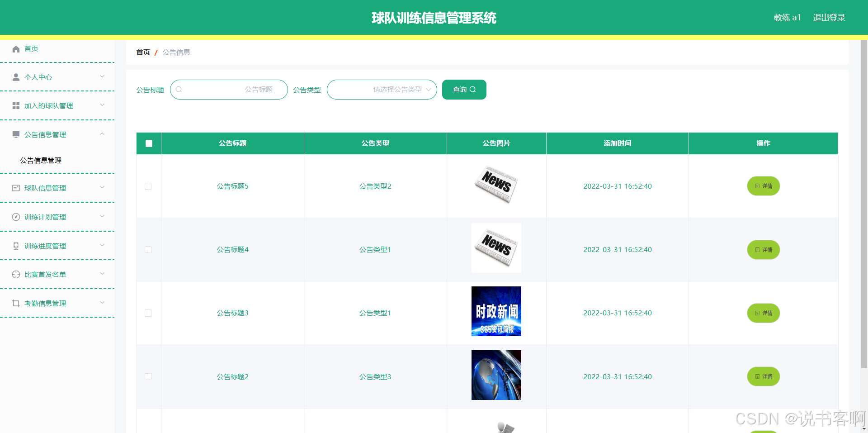Click 详情 button for 公告标题4

click(x=763, y=250)
